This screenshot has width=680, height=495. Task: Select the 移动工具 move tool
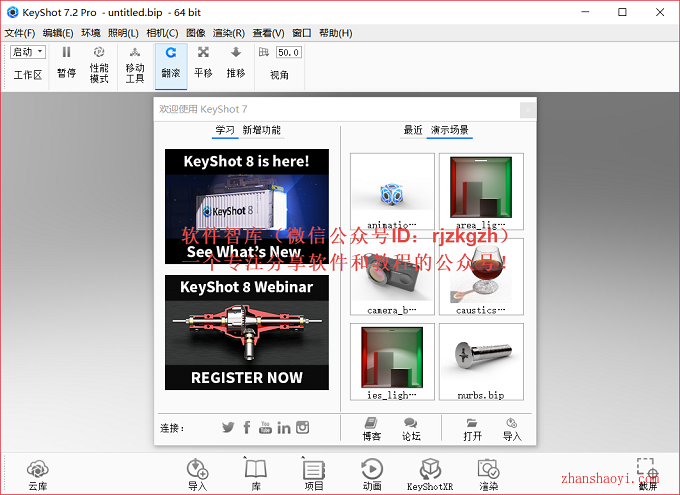click(x=135, y=65)
